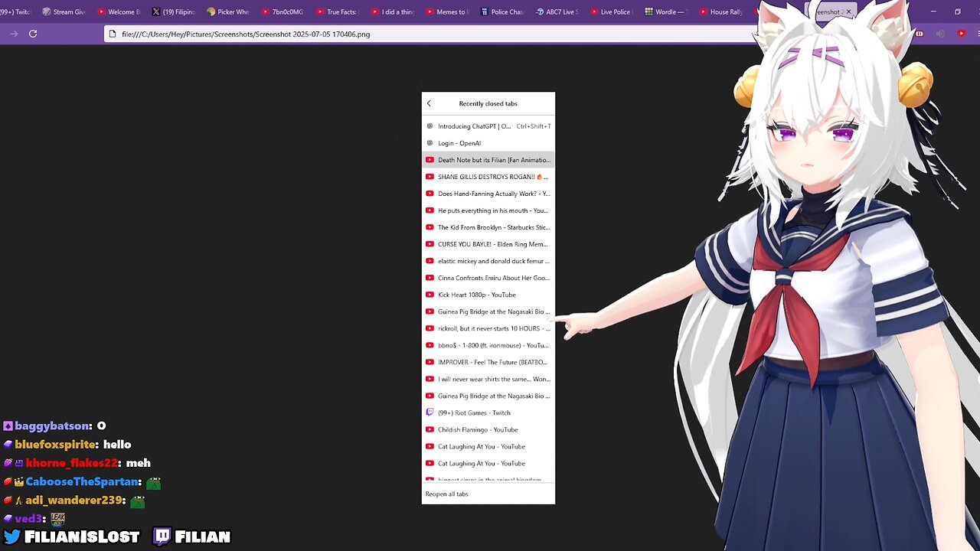Switch to the Welcome B tab
The image size is (980, 551).
[119, 11]
